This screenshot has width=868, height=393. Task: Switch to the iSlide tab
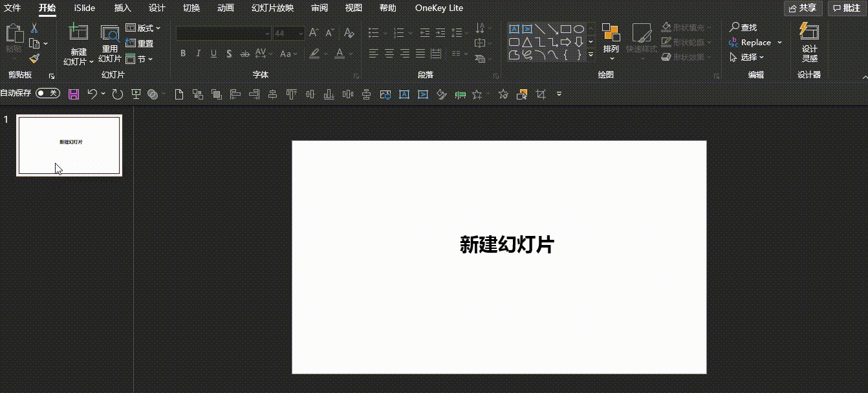pos(84,8)
